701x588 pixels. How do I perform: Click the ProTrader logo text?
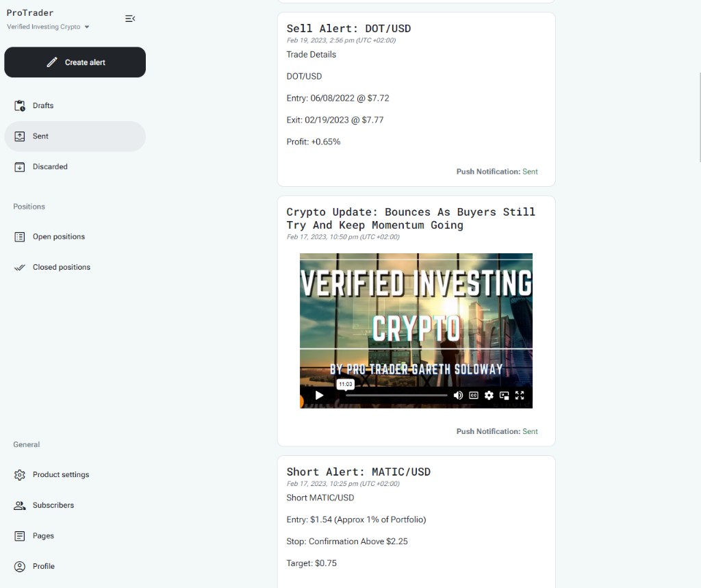click(x=30, y=12)
